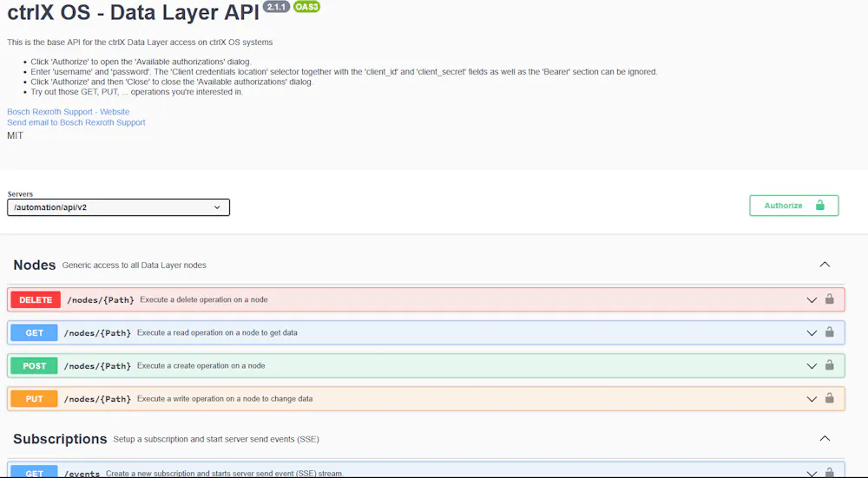The image size is (868, 478).
Task: Click the green POST method badge
Action: pos(35,366)
